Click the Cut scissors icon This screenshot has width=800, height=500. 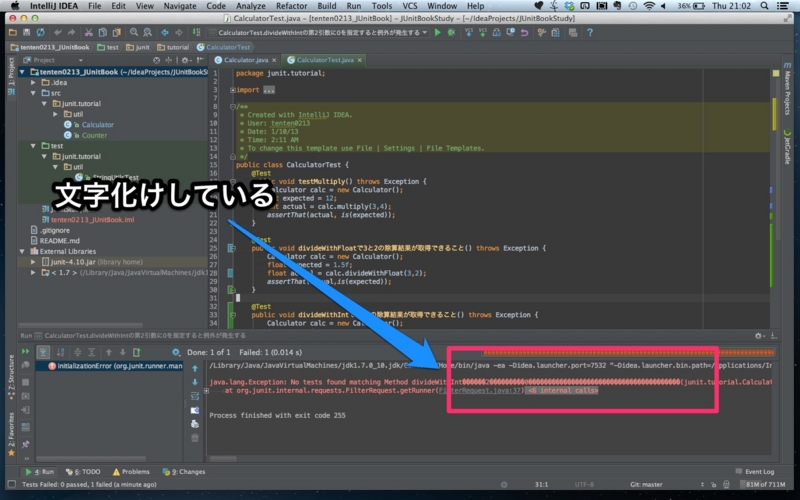coord(89,33)
